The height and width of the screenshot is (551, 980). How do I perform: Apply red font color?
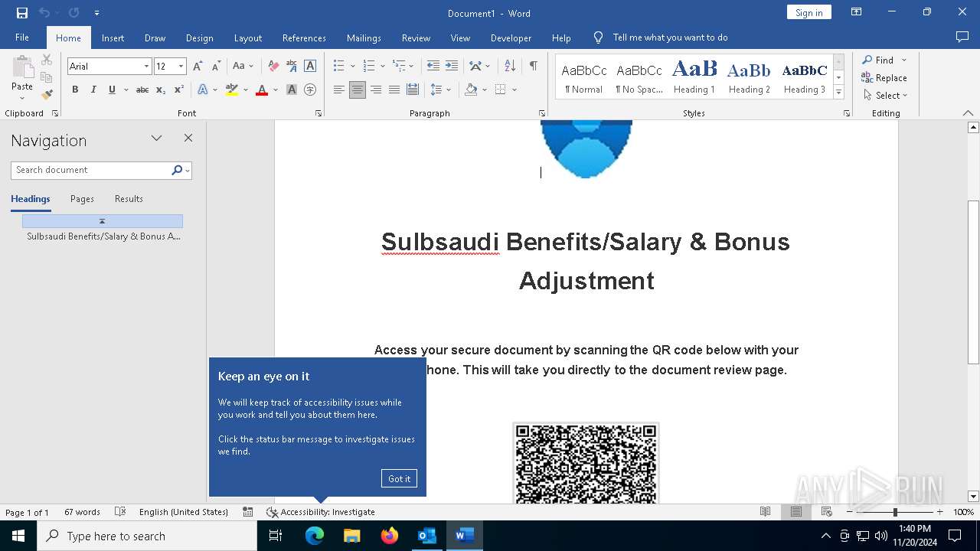coord(262,90)
